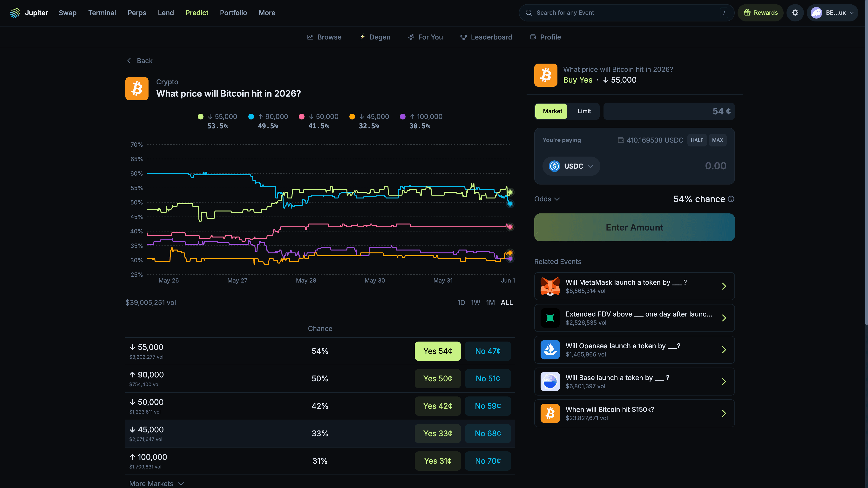This screenshot has height=488, width=868.
Task: Click the slash shortcut badge in search
Action: pyautogui.click(x=724, y=13)
